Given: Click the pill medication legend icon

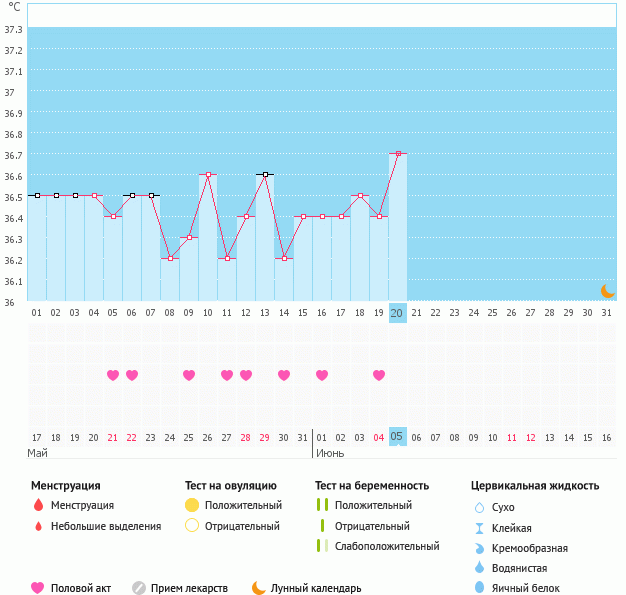Looking at the screenshot, I should coord(139,588).
